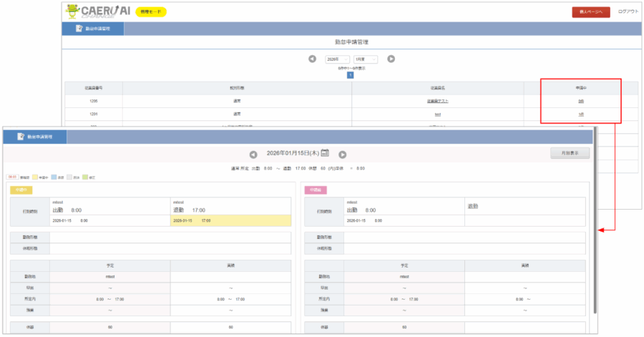Image resolution: width=644 pixels, height=337 pixels.
Task: Open pending request count for employee 1205
Action: tap(580, 101)
